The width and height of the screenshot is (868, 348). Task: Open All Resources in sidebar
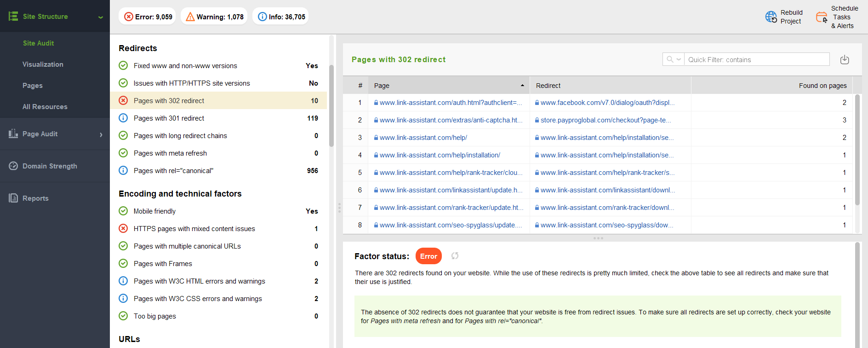pyautogui.click(x=45, y=106)
